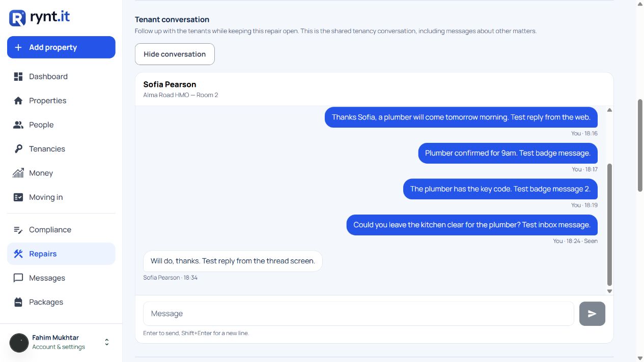
Task: Click the 'plumber will come tomorrow morning' message
Action: 461,117
